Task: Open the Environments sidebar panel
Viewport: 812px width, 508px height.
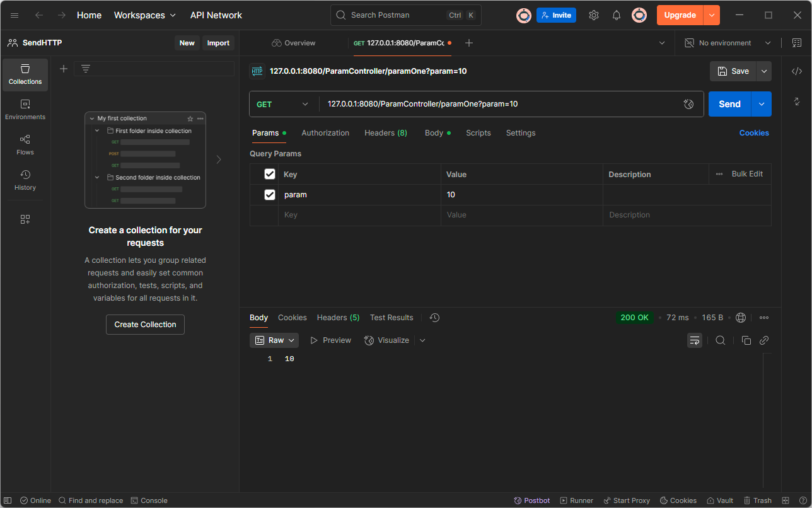Action: point(25,110)
